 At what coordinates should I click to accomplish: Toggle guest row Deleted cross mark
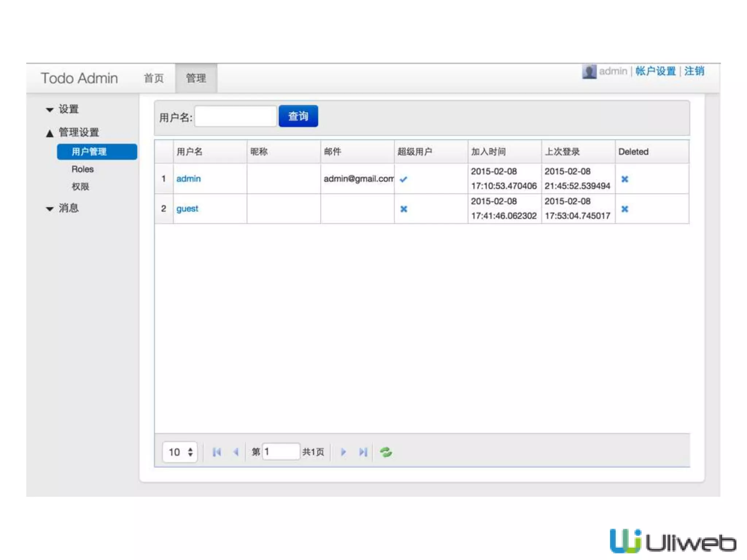(x=625, y=209)
